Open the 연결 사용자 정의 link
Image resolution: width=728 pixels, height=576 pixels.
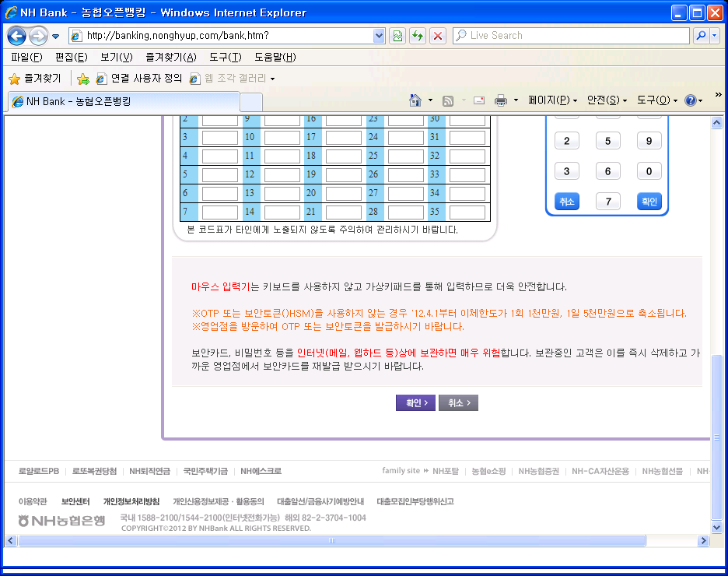[138, 79]
